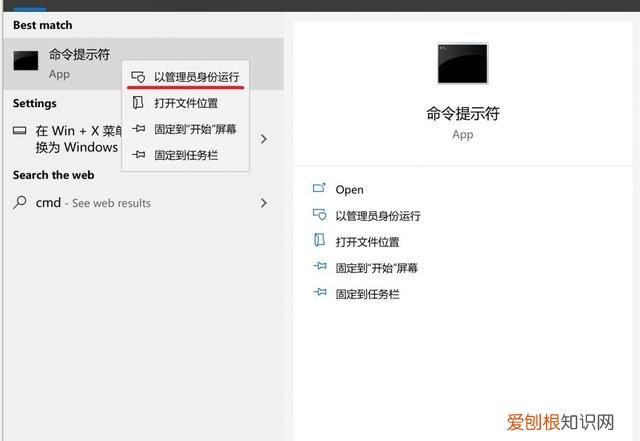Click the pin icon beside context menu 固定到任务栏
This screenshot has width=640, height=441.
(x=138, y=155)
